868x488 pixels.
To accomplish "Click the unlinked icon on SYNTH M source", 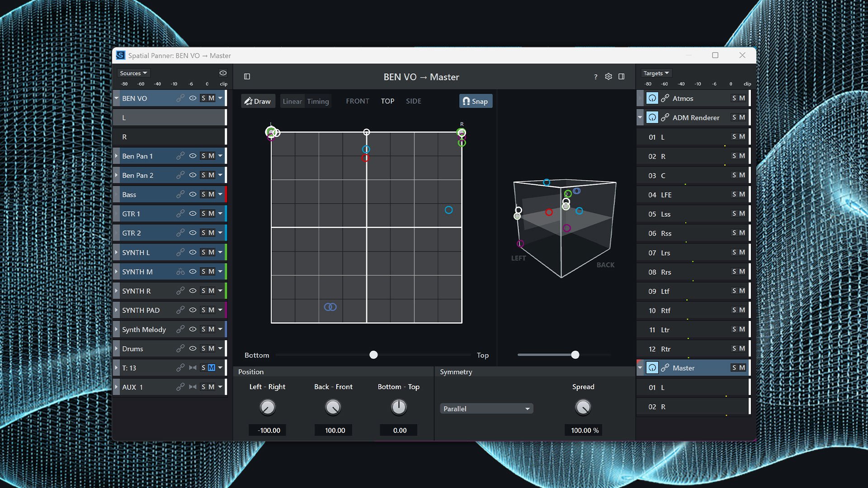I will point(180,272).
